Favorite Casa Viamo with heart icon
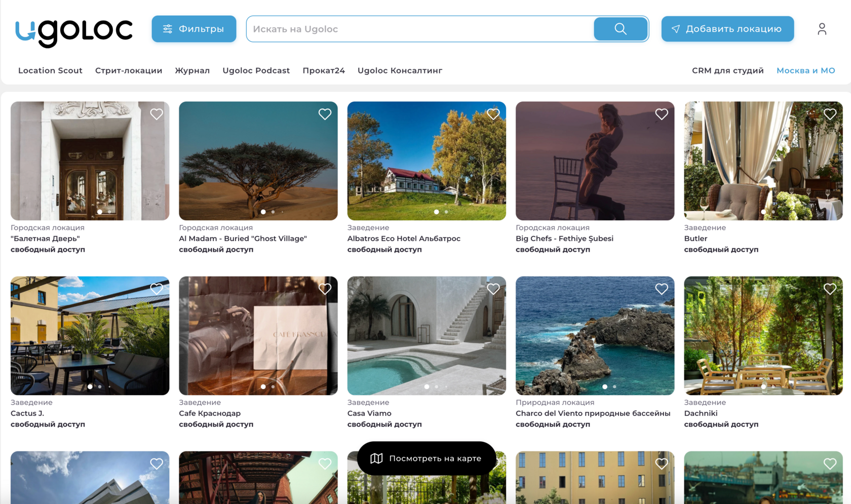Screen dimensions: 851x504 [x=493, y=289]
